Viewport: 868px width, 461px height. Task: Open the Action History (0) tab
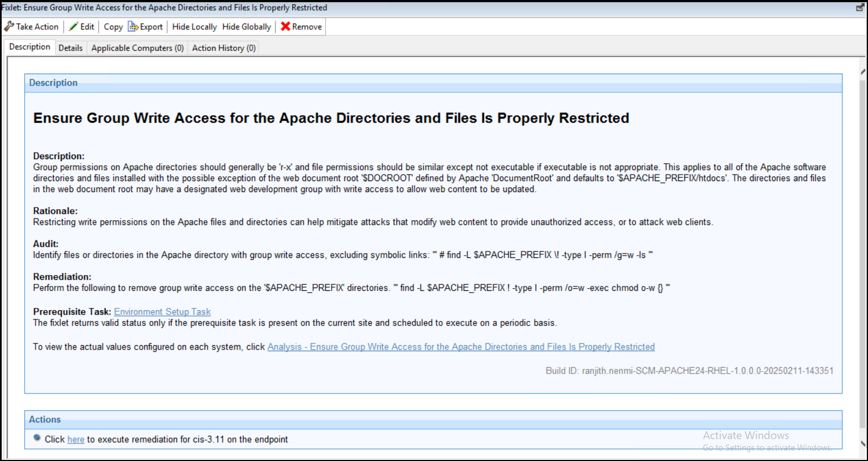point(224,48)
